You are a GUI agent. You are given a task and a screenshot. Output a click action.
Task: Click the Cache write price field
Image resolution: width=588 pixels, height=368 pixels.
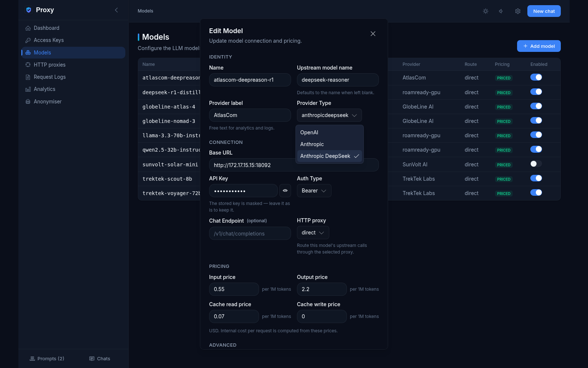coord(322,316)
